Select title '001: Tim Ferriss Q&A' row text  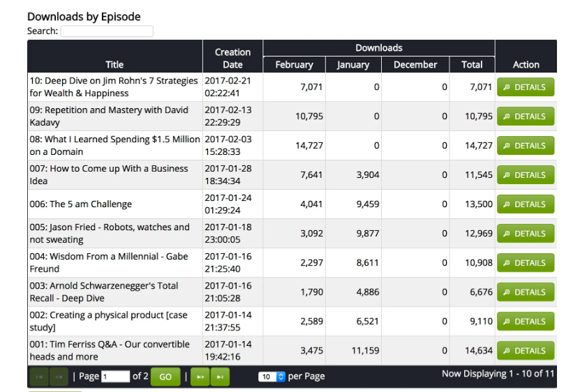coord(110,350)
